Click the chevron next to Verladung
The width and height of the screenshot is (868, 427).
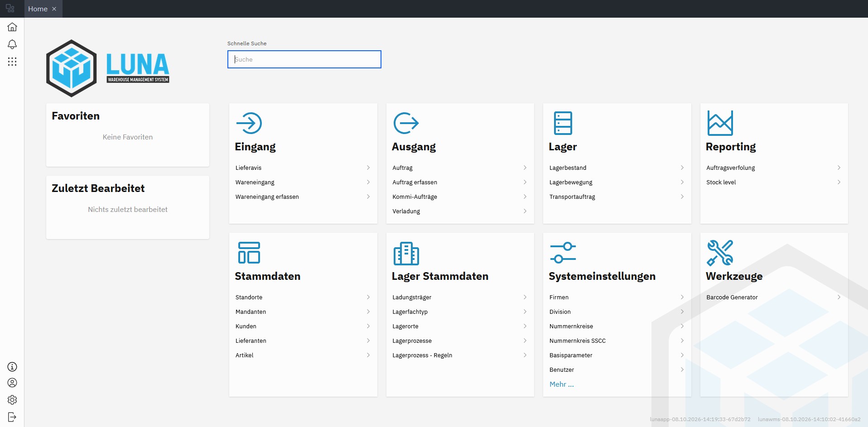(525, 211)
